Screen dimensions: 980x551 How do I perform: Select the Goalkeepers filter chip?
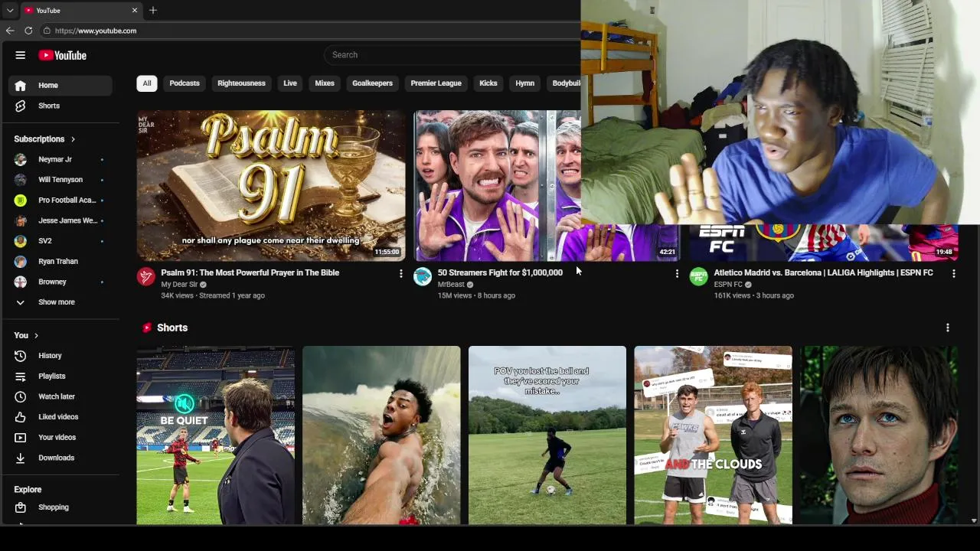coord(372,83)
